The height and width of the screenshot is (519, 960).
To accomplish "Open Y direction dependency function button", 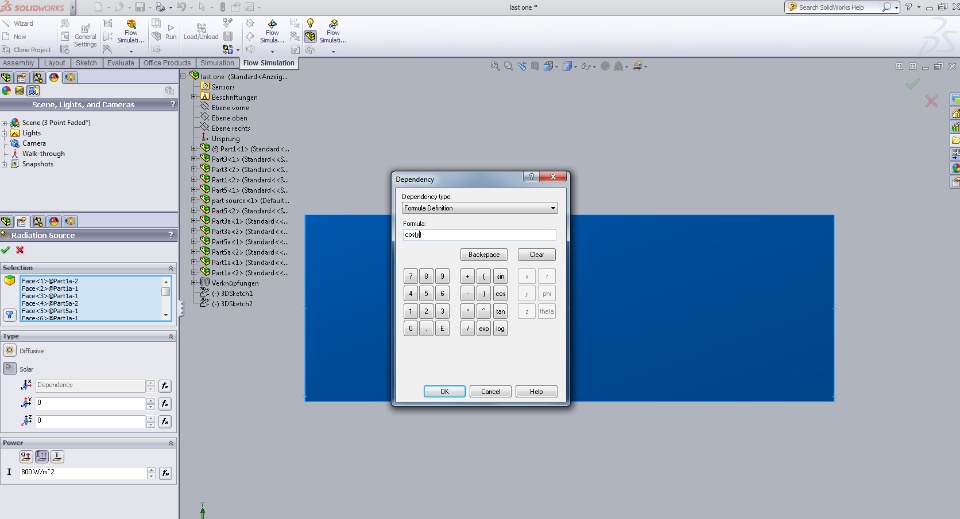I will (165, 403).
